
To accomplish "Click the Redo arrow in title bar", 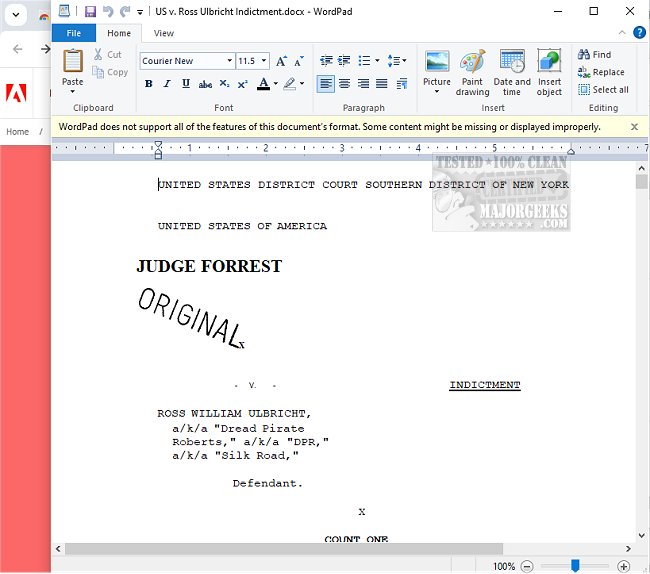I will (124, 11).
